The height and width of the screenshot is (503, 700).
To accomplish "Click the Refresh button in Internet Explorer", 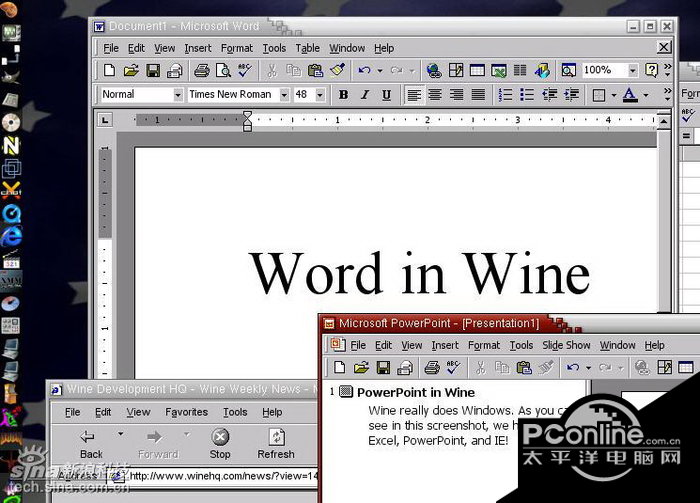I will click(276, 443).
